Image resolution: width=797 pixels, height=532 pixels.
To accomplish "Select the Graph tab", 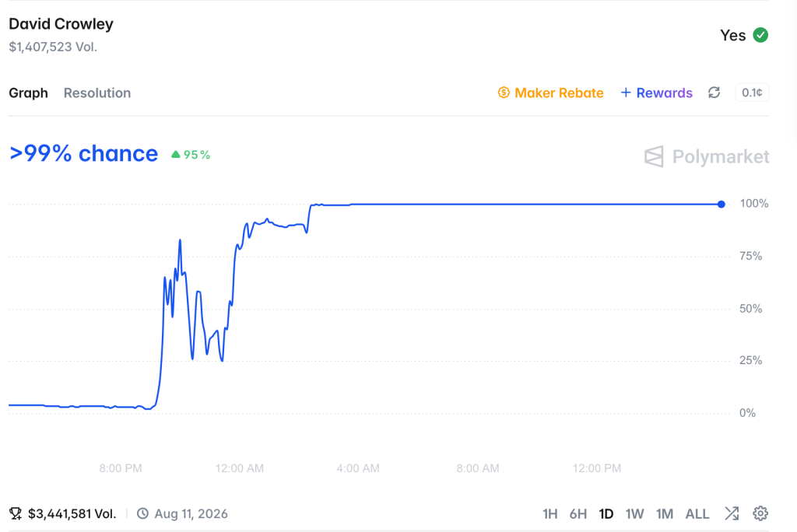I will click(x=29, y=93).
